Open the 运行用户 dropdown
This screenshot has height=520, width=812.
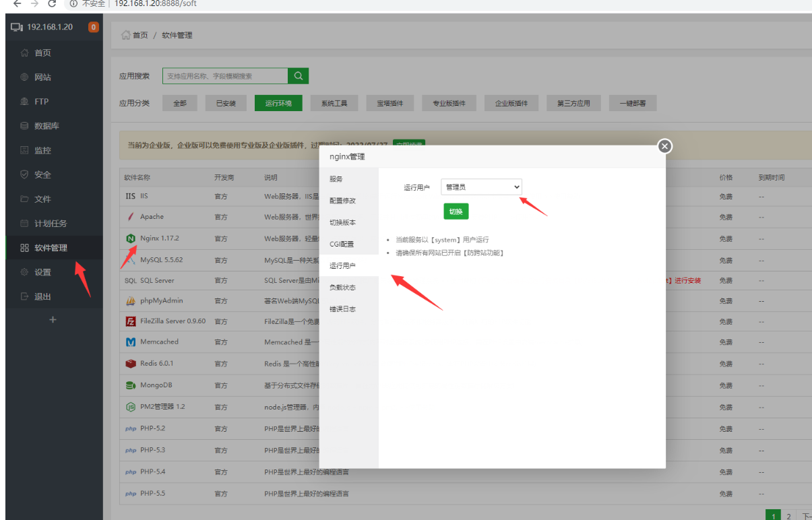(x=481, y=187)
